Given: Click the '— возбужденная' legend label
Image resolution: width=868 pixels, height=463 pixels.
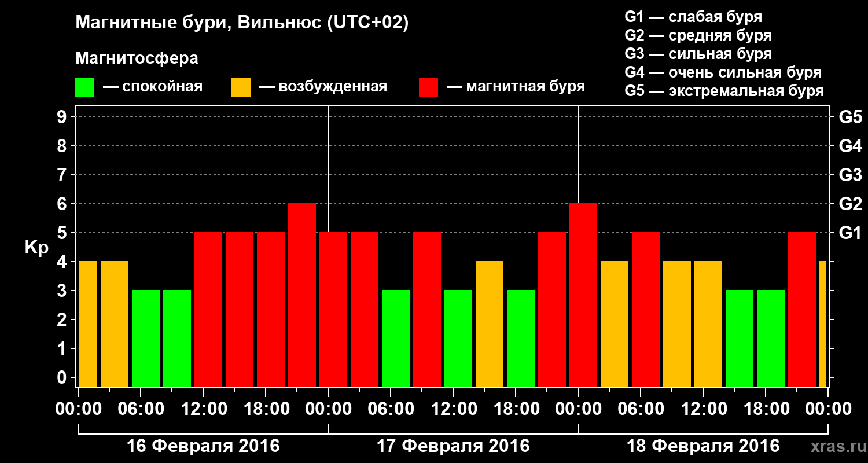Looking at the screenshot, I should point(323,87).
